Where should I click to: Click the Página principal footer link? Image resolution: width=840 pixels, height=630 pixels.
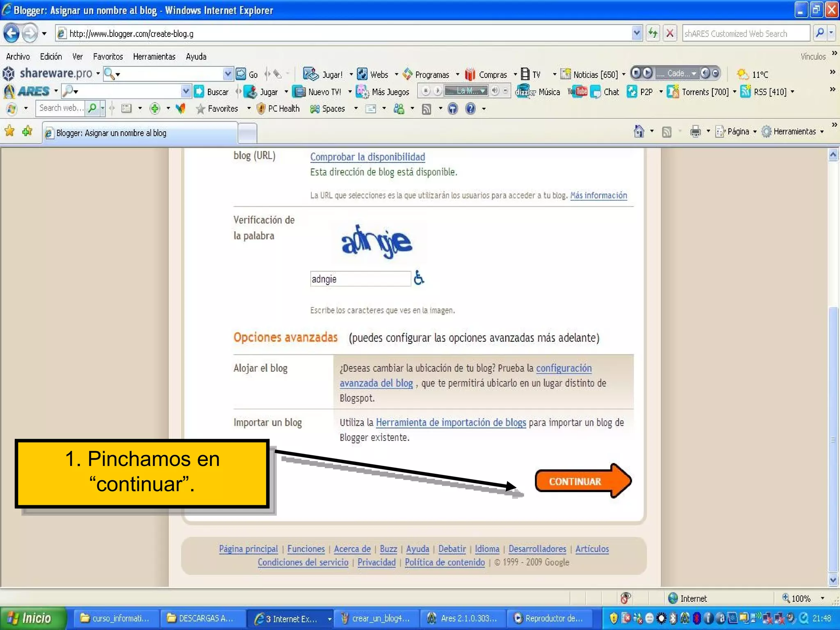tap(248, 549)
